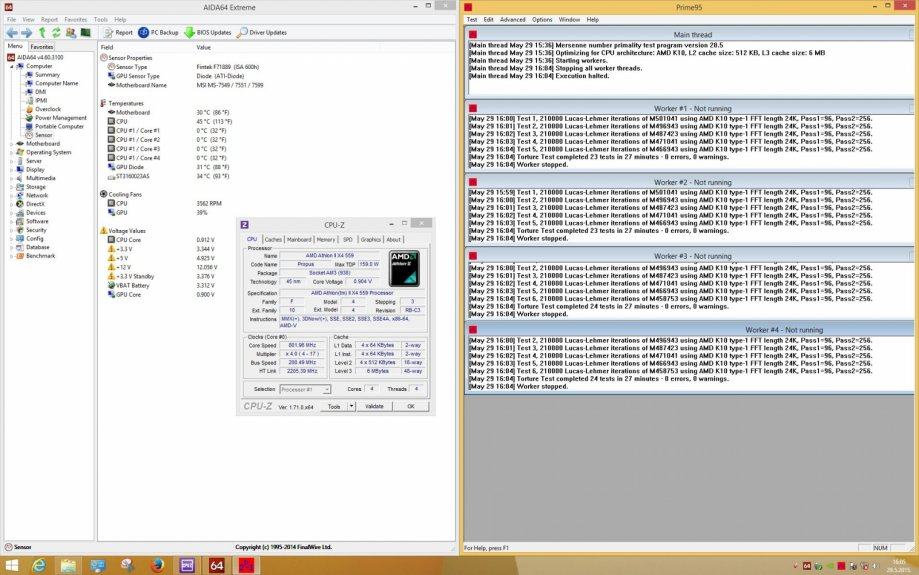The image size is (919, 575).
Task: Switch to AIDA64 taskbar button
Action: click(x=216, y=566)
